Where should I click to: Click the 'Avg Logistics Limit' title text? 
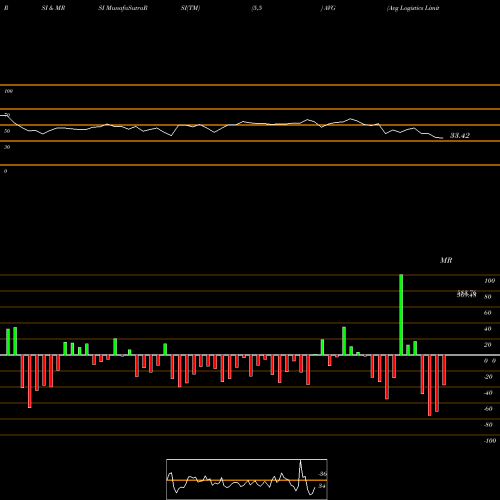tap(413, 8)
